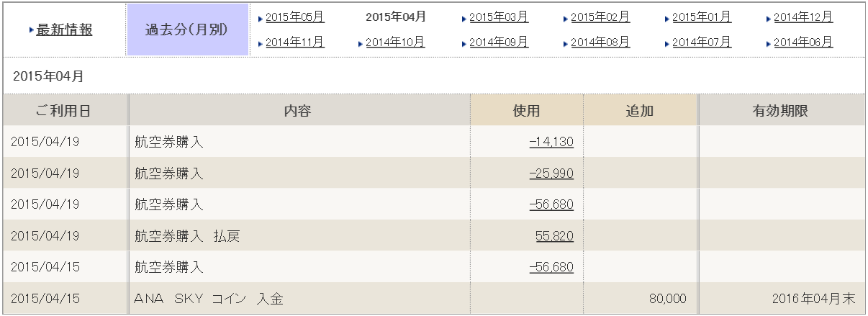Image resolution: width=868 pixels, height=316 pixels.
Task: Open the 2014年06月 history link
Action: coord(803,42)
